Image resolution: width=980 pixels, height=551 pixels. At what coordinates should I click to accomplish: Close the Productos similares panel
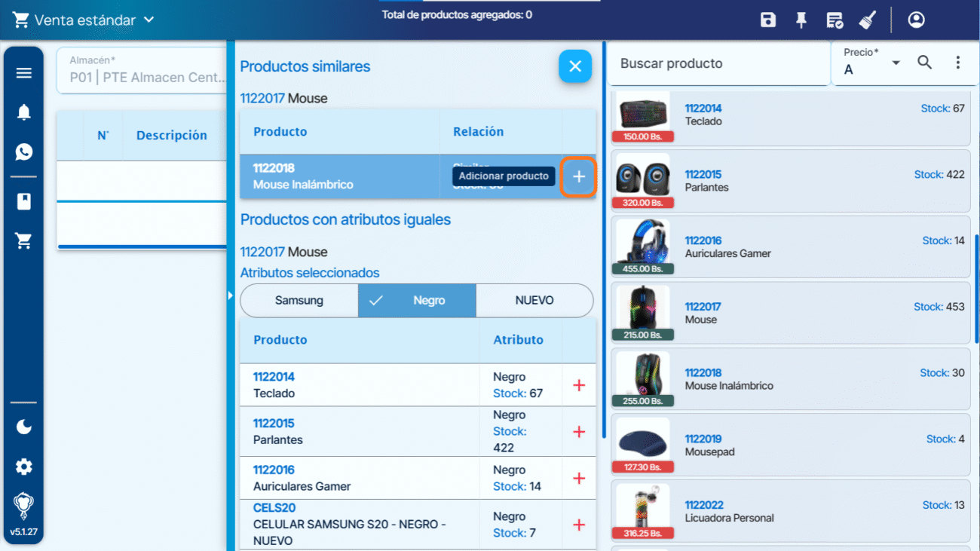pos(574,67)
